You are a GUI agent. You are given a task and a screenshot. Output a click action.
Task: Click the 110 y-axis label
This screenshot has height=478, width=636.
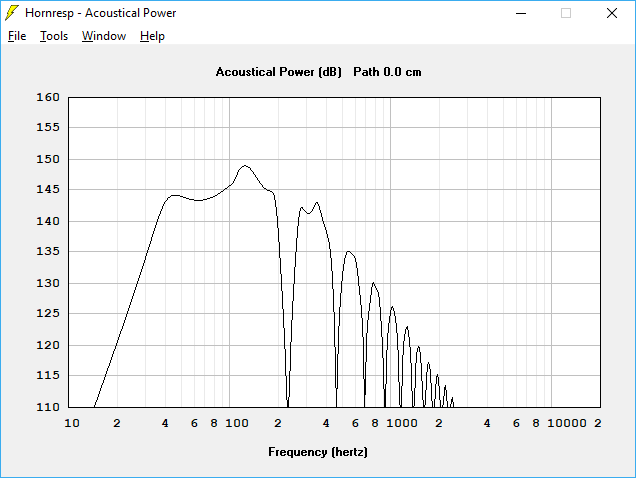point(48,407)
